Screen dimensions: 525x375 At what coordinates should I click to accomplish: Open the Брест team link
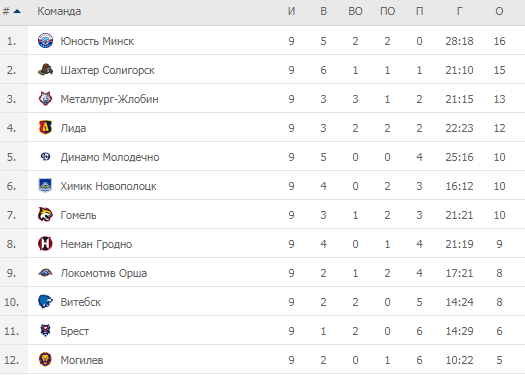click(75, 331)
